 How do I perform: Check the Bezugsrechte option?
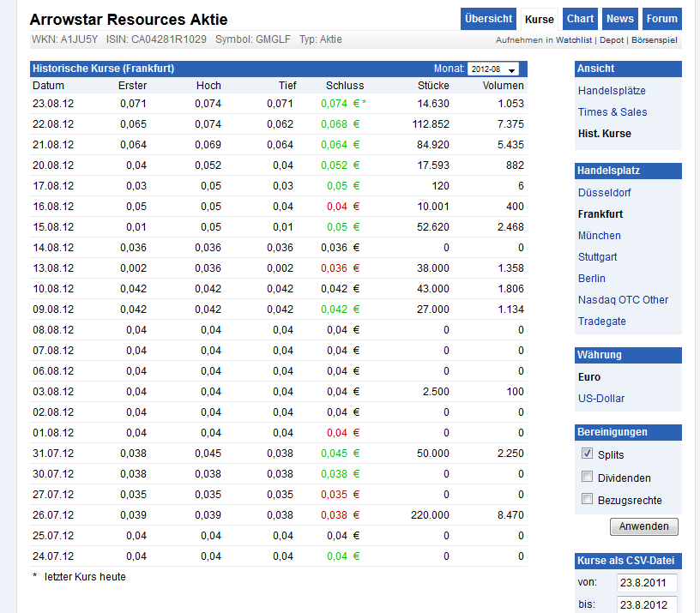pos(587,497)
